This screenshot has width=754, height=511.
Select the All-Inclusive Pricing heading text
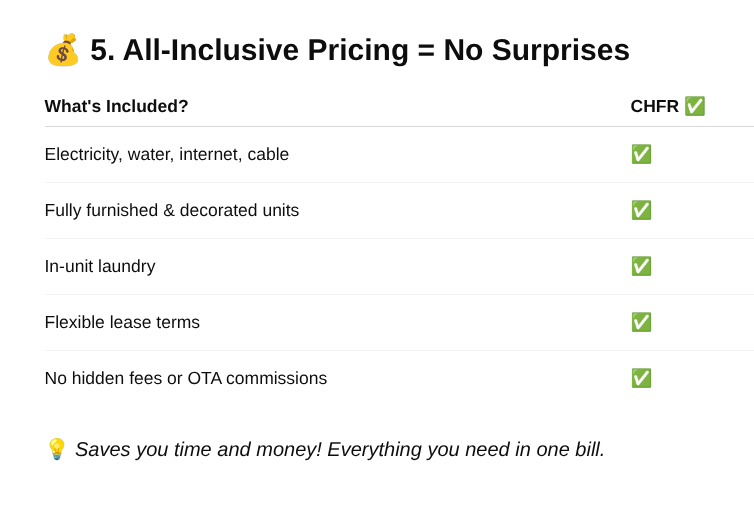(360, 50)
